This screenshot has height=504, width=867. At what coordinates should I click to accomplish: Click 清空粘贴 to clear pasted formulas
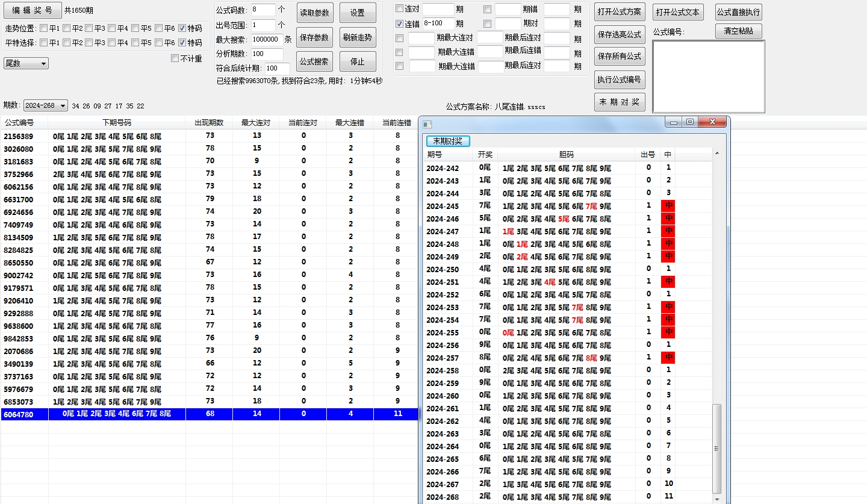click(738, 31)
